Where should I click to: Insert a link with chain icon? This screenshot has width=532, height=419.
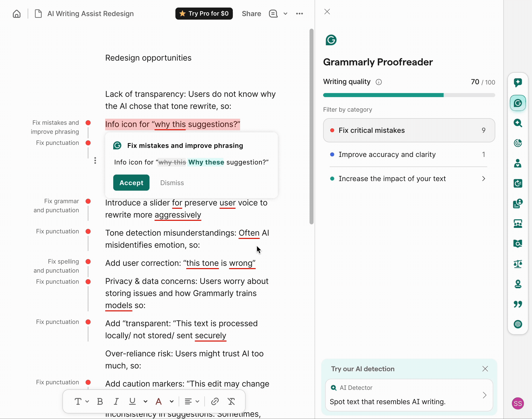pos(215,401)
